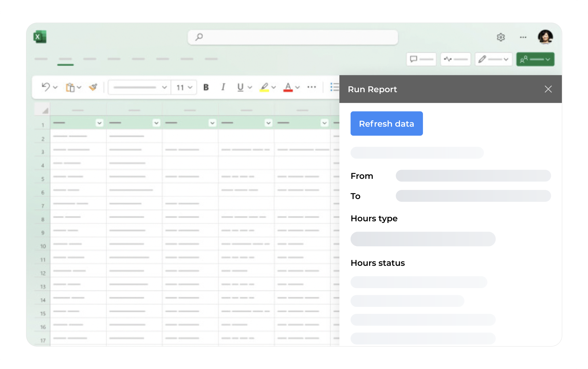
Task: Apply bold formatting
Action: [206, 87]
